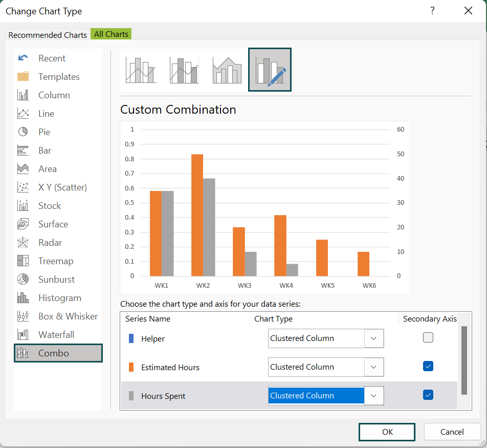Viewport: 487px width, 448px height.
Task: Close the Change Chart Type dialog
Action: tap(468, 11)
